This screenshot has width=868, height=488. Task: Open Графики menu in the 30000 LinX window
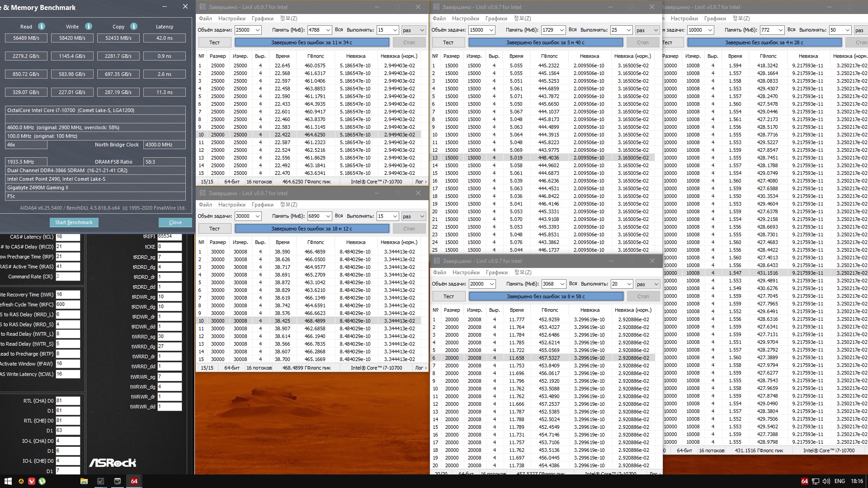pyautogui.click(x=262, y=205)
